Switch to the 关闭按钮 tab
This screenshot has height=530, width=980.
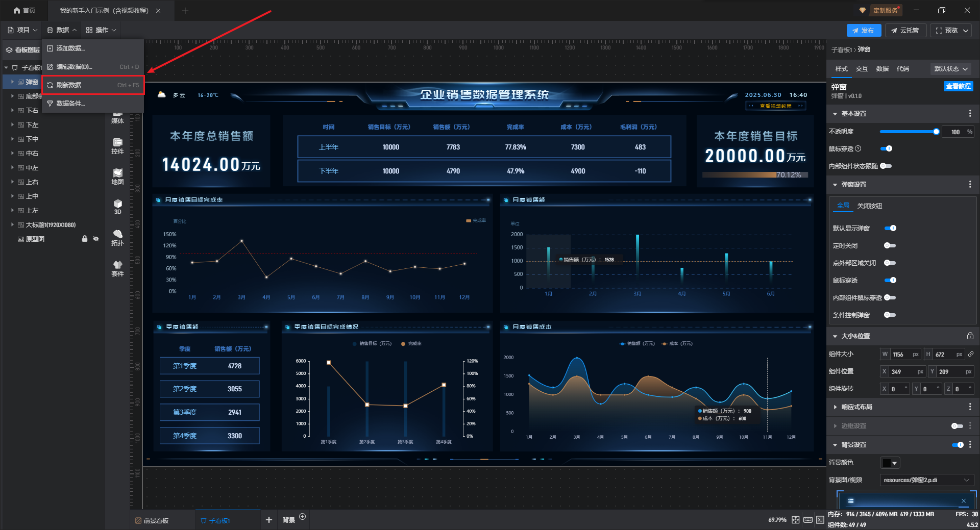tap(869, 206)
